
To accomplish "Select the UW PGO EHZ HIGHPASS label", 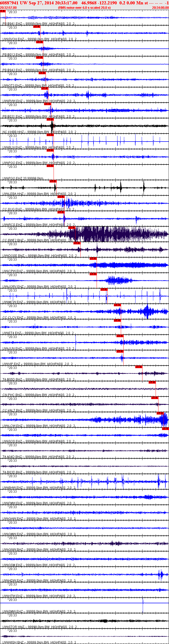I will [x=39, y=163].
